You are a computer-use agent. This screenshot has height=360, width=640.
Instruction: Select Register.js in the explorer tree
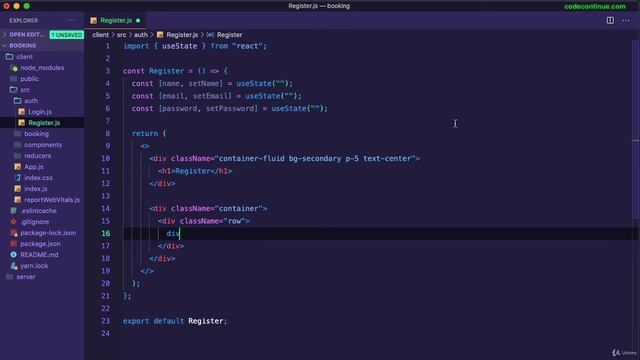tap(44, 123)
